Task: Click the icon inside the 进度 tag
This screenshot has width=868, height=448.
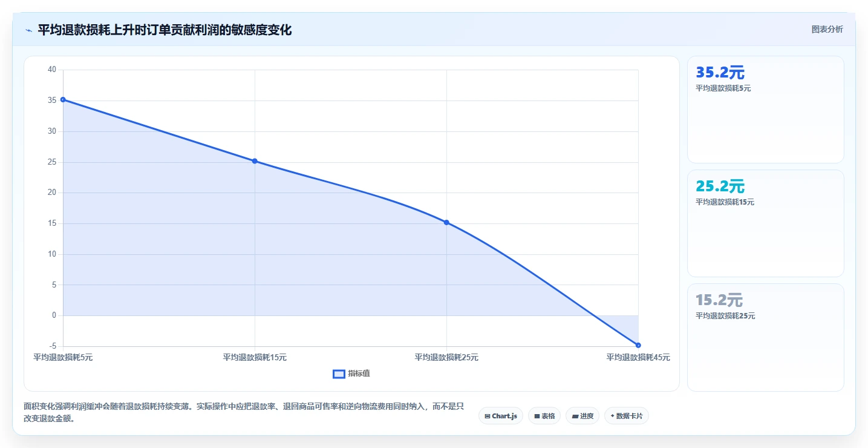Action: coord(575,417)
